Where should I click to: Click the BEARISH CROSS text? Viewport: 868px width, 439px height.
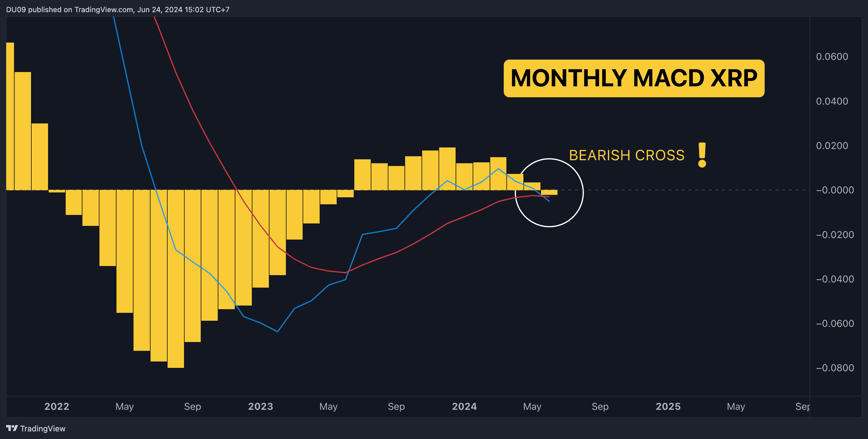coord(627,155)
